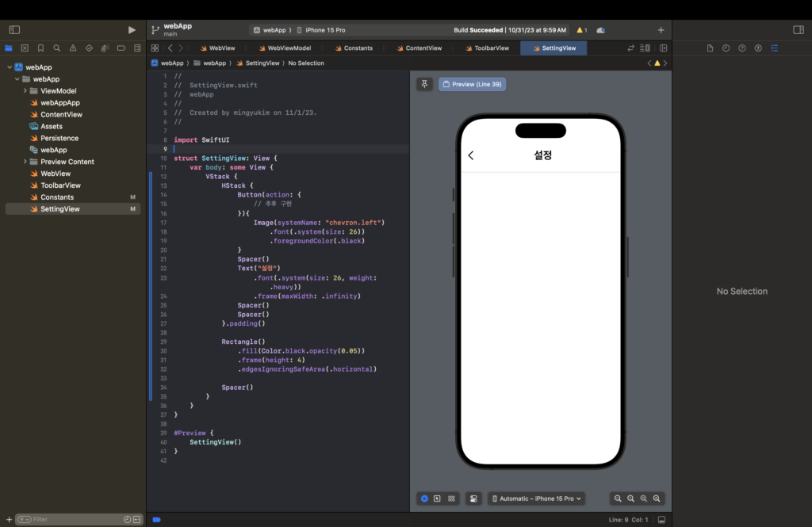This screenshot has height=527, width=812.
Task: Enable code review mode
Action: 630,48
